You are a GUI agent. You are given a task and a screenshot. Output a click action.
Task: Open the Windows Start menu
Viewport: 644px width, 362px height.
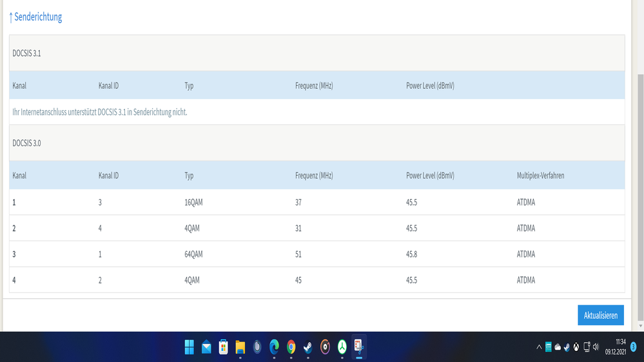pyautogui.click(x=190, y=347)
